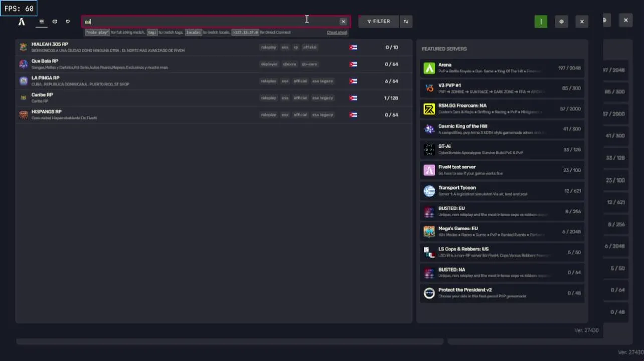Image resolution: width=644 pixels, height=361 pixels.
Task: Click the GT-Ai server icon
Action: click(429, 149)
